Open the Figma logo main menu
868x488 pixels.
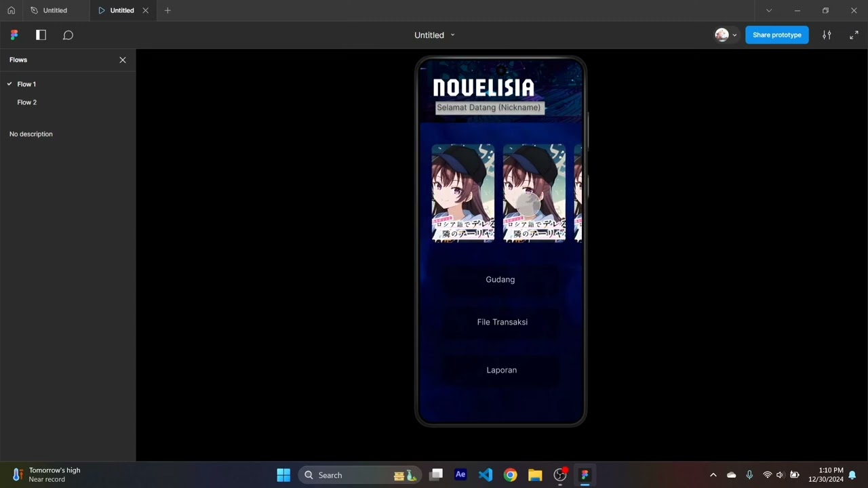pyautogui.click(x=14, y=35)
